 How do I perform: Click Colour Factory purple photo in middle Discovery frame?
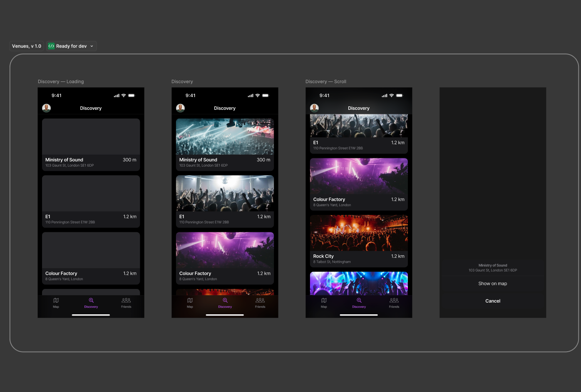[225, 250]
